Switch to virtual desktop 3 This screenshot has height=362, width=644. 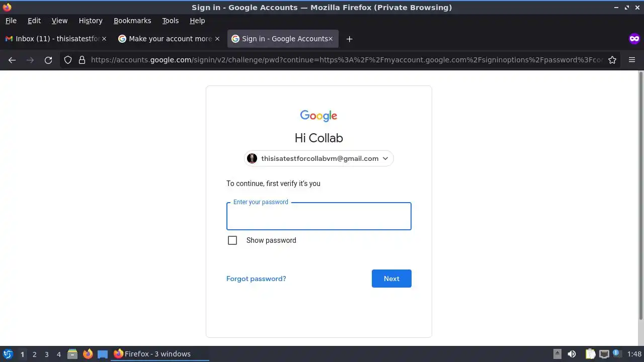pyautogui.click(x=46, y=354)
